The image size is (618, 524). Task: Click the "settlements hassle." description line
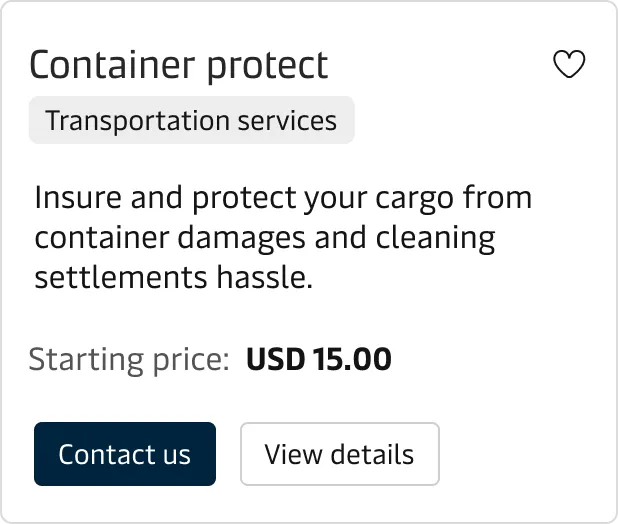pos(174,278)
